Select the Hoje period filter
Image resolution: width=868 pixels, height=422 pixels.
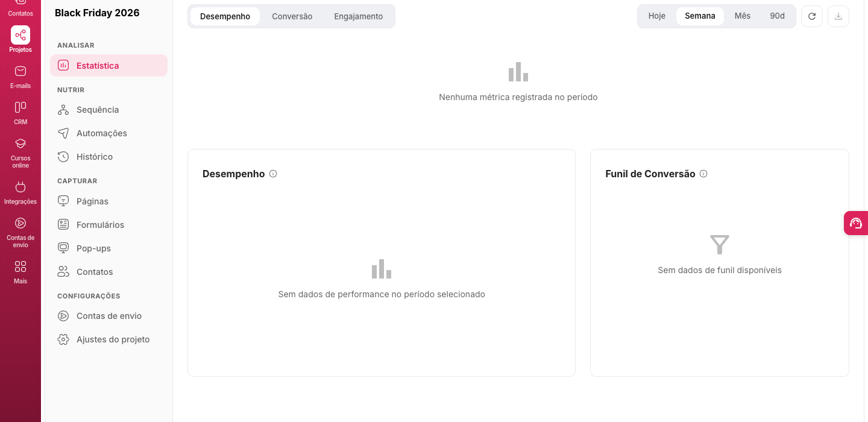[x=657, y=16]
